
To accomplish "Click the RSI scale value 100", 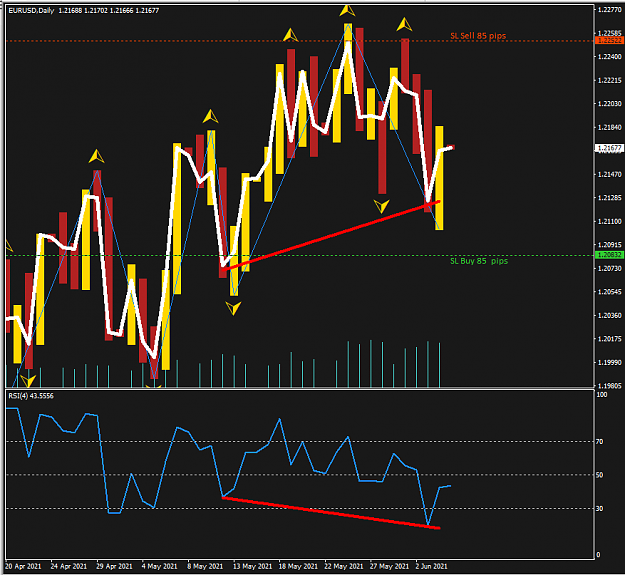I will click(x=602, y=394).
